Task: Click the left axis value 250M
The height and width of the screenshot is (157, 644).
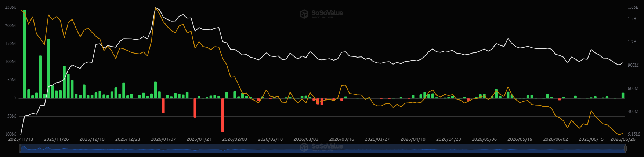Action: pos(10,7)
